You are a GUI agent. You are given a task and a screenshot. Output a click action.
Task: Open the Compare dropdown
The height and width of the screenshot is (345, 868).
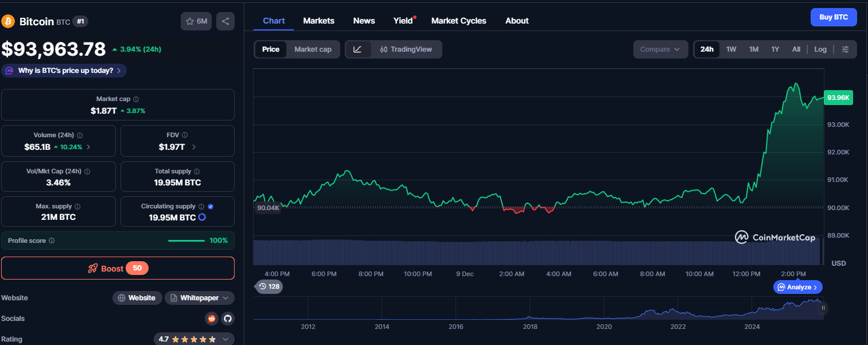(660, 49)
